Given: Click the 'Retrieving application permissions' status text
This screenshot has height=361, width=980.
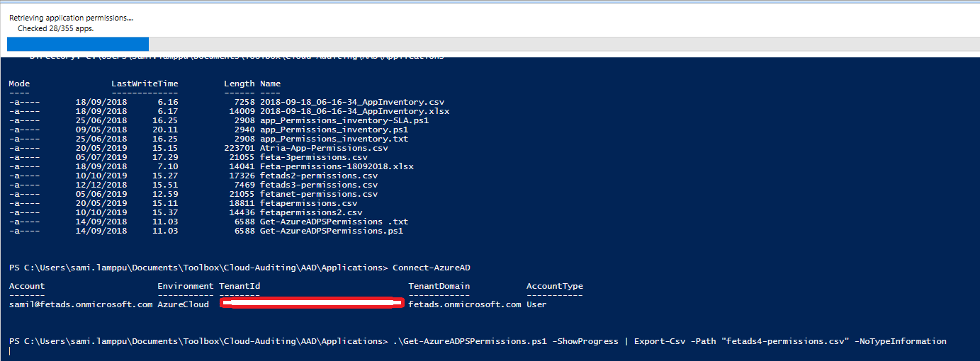Looking at the screenshot, I should [71, 17].
